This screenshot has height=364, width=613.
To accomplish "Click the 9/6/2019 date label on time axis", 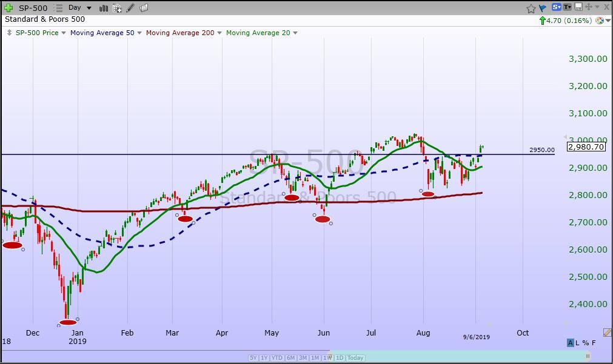I will 476,337.
